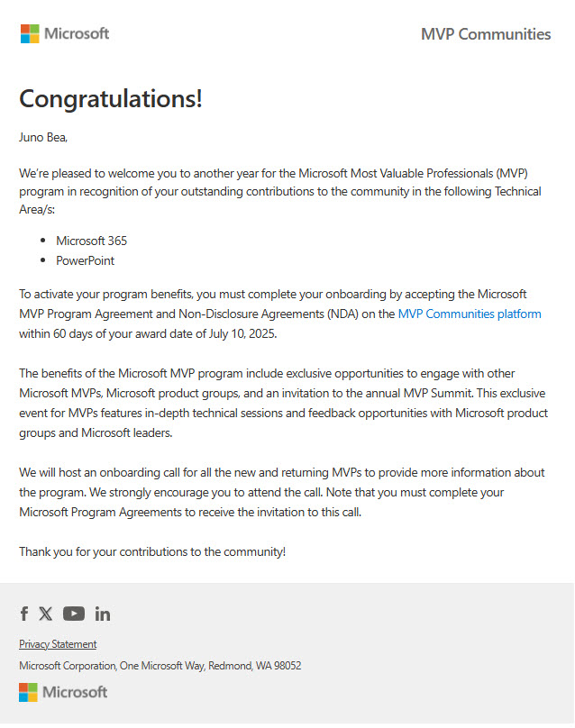Click the "Thank you for your contributions" line
The width and height of the screenshot is (575, 728).
152,551
